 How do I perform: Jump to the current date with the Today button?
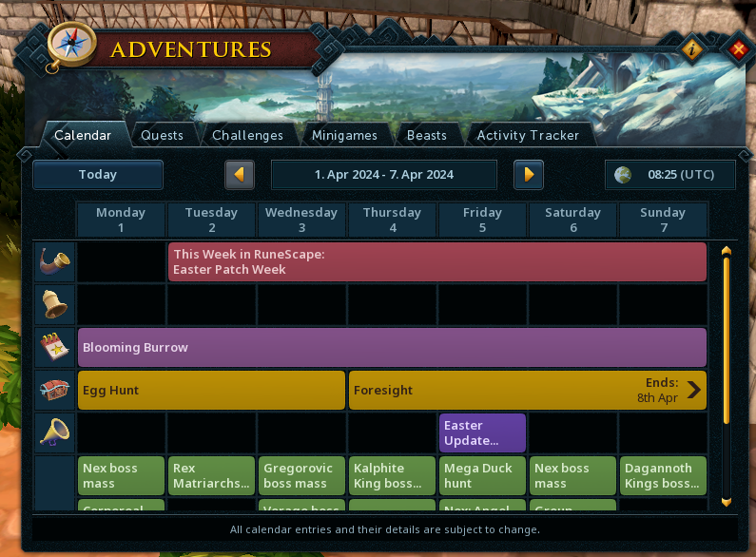[98, 175]
